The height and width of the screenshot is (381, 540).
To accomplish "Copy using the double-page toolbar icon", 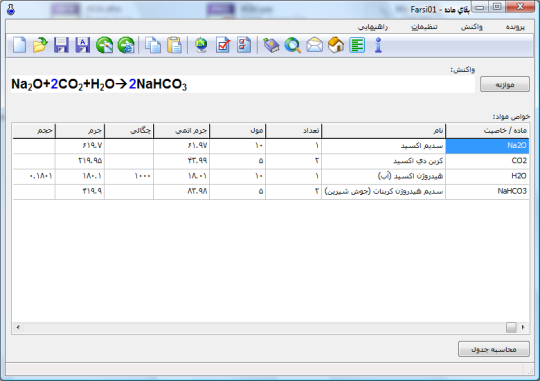I will [x=153, y=45].
